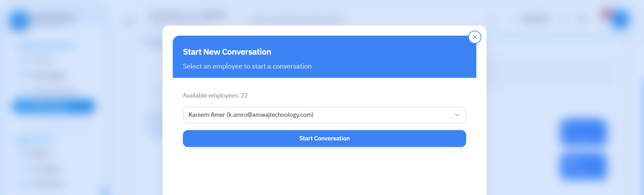
Task: Click the blurred user avatar at top right
Action: pos(620,20)
